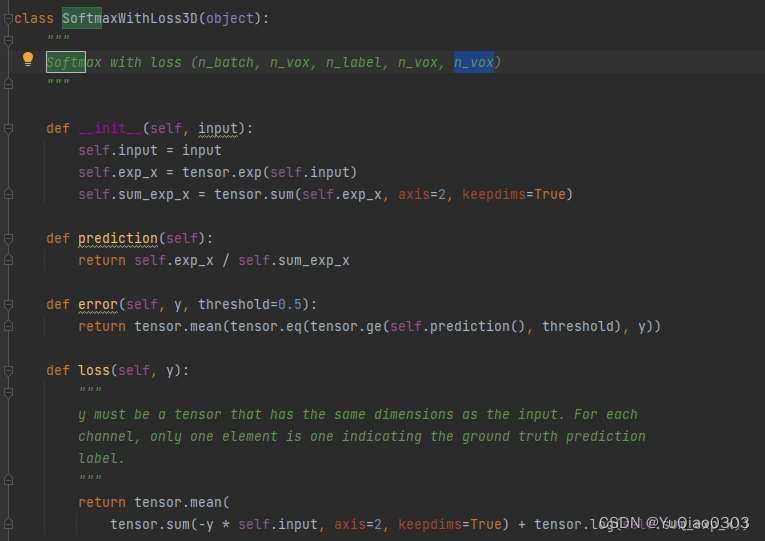Click fold marker at loss docstring closing quotes
The width and height of the screenshot is (765, 541).
(x=8, y=481)
